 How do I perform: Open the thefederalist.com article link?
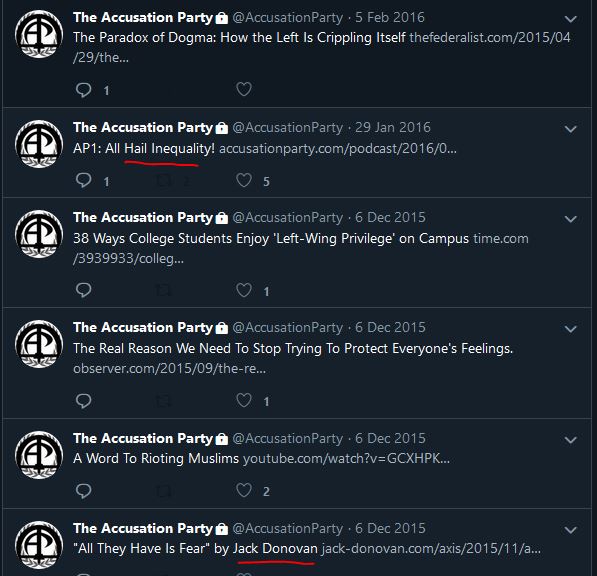[322, 47]
